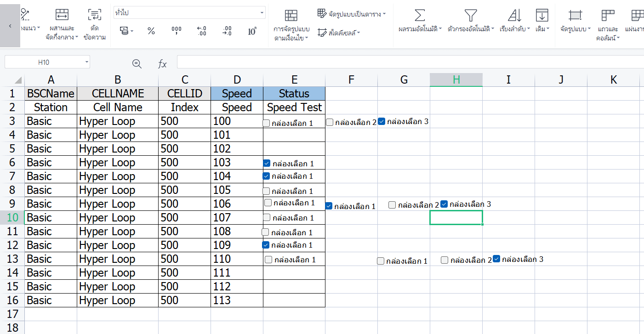Screen dimensions: 644x334
Task: Open the ทั่วไป number format dropdown
Action: 262,12
